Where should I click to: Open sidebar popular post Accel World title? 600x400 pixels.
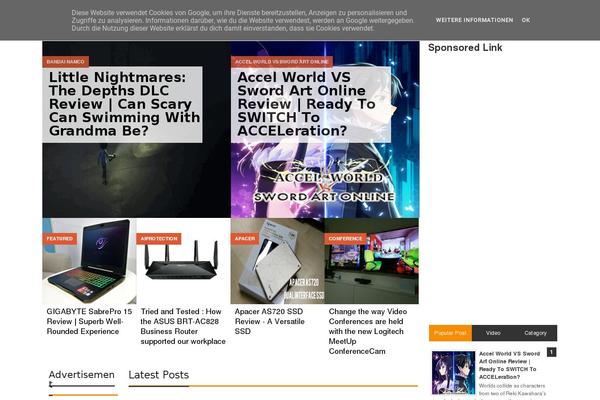coord(510,365)
